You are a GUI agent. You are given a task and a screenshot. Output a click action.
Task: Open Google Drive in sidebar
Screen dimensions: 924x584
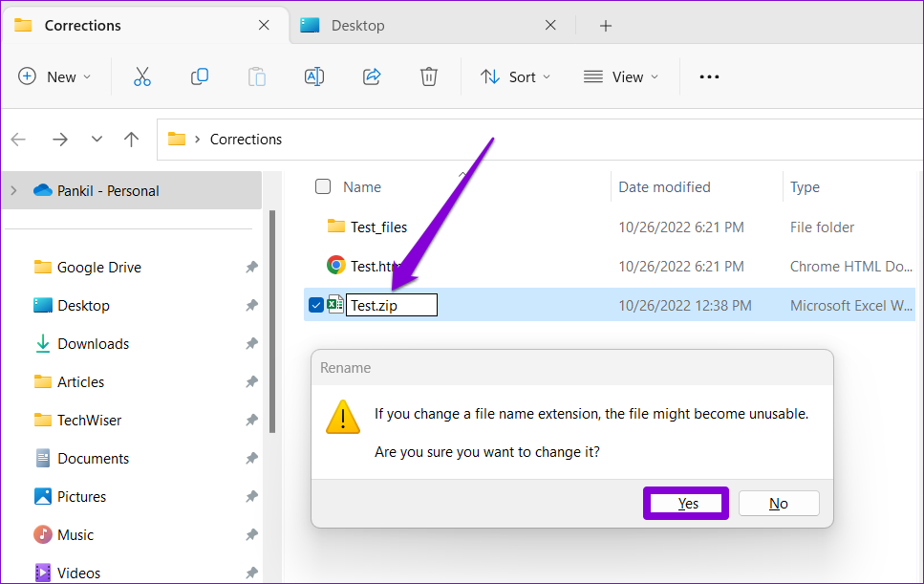pos(99,267)
